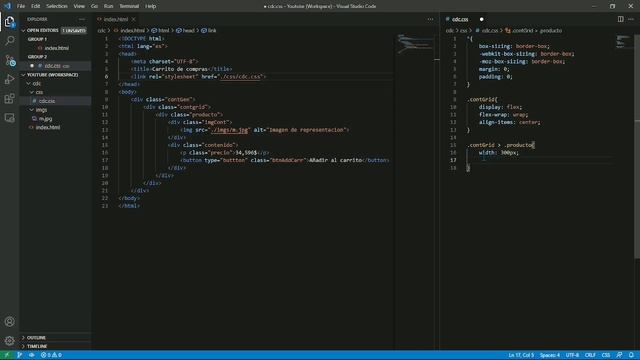Collapse the css folder
Viewport: 640px width, 360px height.
(32, 92)
